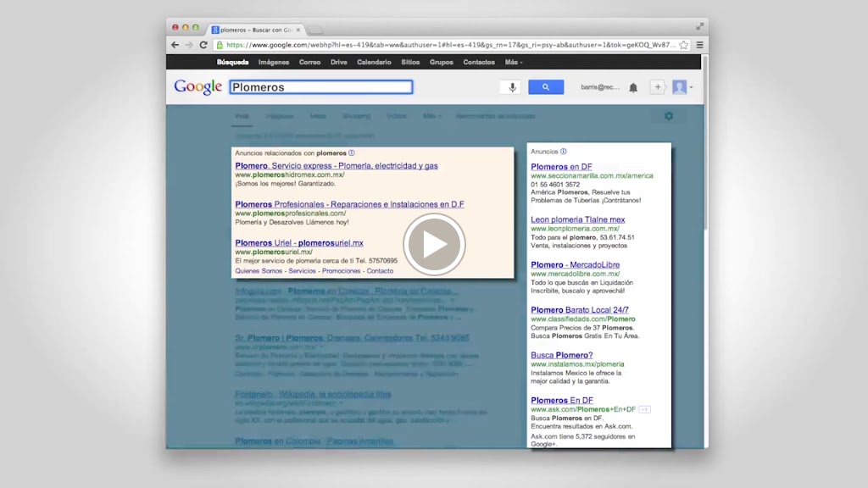This screenshot has height=488, width=868.
Task: Click the Contacto sitelink
Action: pyautogui.click(x=380, y=270)
